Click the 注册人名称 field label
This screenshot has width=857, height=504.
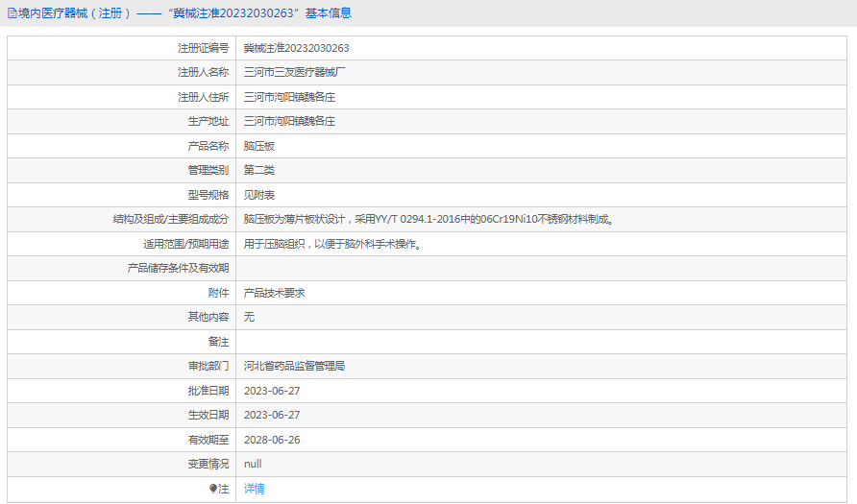[204, 72]
